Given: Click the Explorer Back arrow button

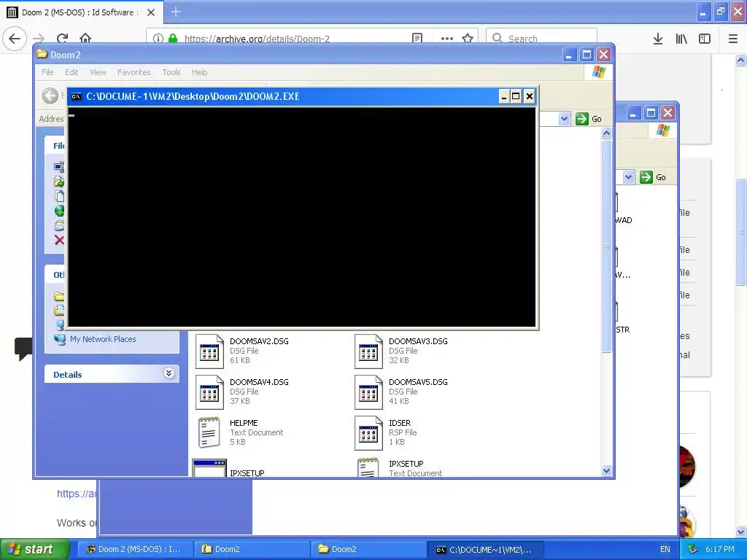Looking at the screenshot, I should (x=50, y=96).
